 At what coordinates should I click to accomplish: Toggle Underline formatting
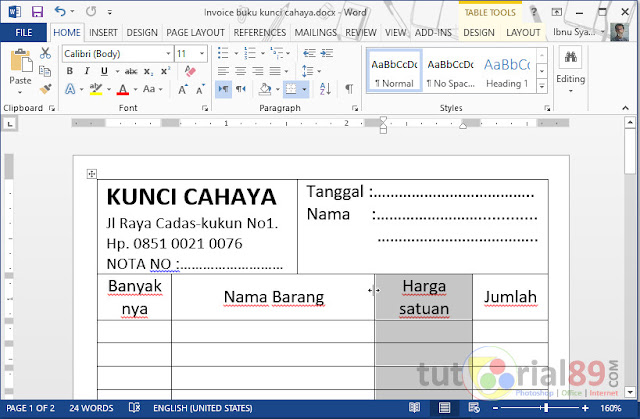click(x=104, y=71)
